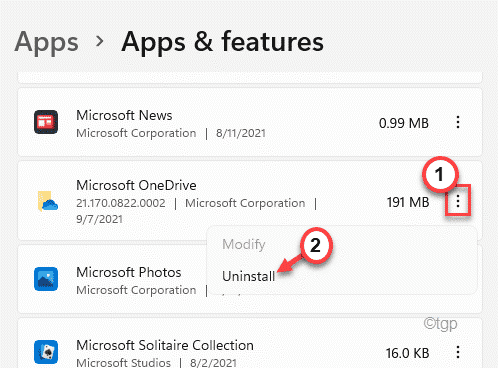Viewport: 498px width, 368px height.
Task: Choose Uninstall from the OneDrive menu
Action: coord(249,276)
